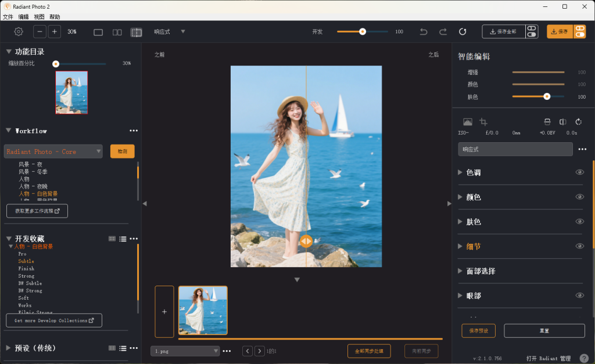
Task: Switch 开发收藏 to grid view
Action: [112, 239]
